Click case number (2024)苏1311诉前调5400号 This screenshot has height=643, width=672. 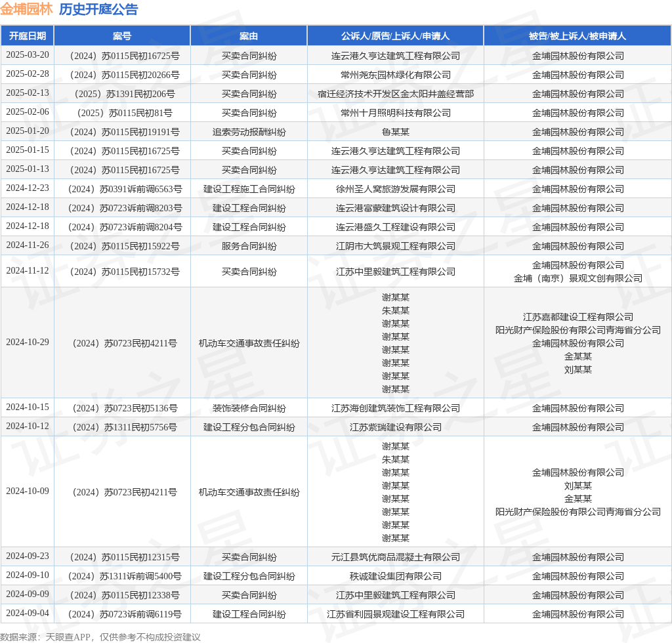(x=125, y=576)
